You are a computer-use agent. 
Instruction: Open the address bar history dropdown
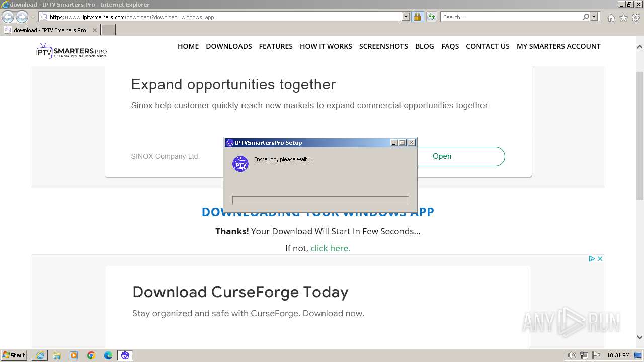pos(406,17)
